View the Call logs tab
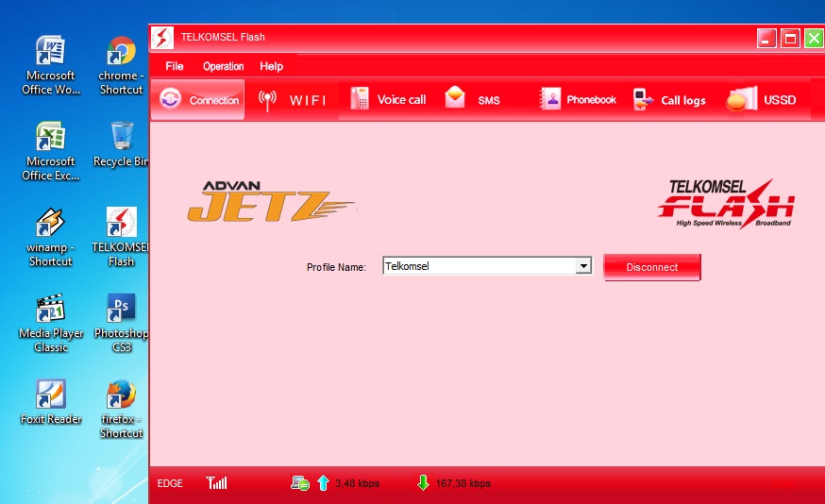825x504 pixels. [x=669, y=99]
